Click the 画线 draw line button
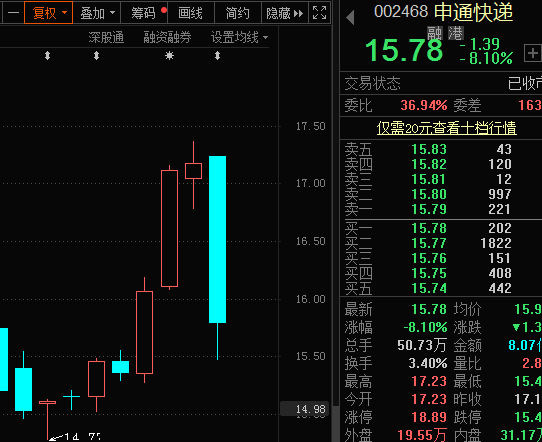Screen dimensions: 542x442 coord(190,13)
